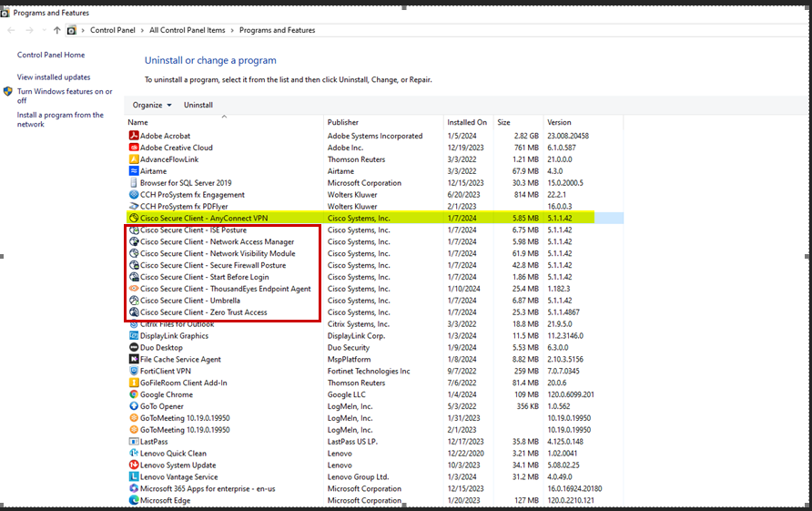Click the Duo Desktop program icon
This screenshot has height=511, width=812.
pos(134,348)
